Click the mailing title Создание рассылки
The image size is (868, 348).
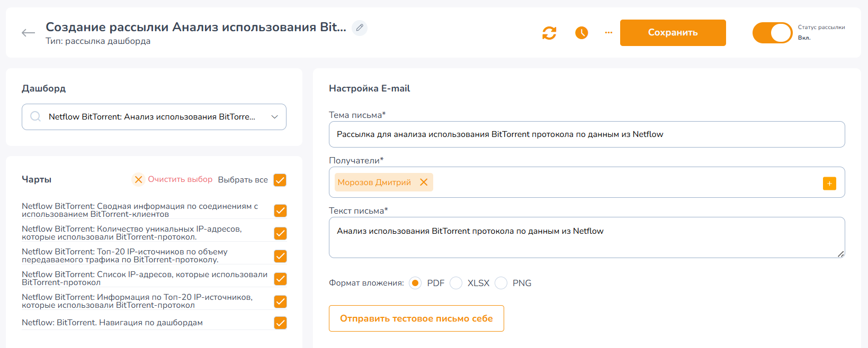(196, 27)
